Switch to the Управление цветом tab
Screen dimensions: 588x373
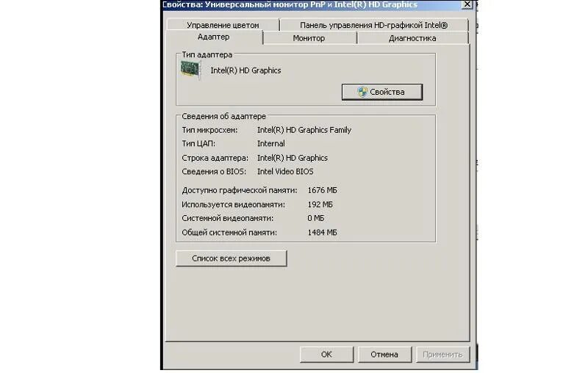click(223, 25)
